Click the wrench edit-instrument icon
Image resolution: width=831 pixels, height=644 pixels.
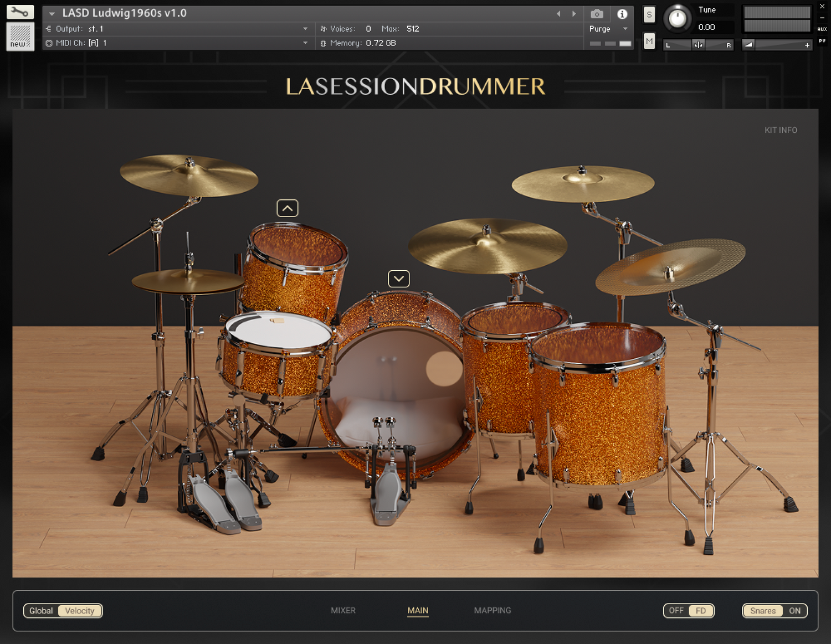tap(20, 12)
